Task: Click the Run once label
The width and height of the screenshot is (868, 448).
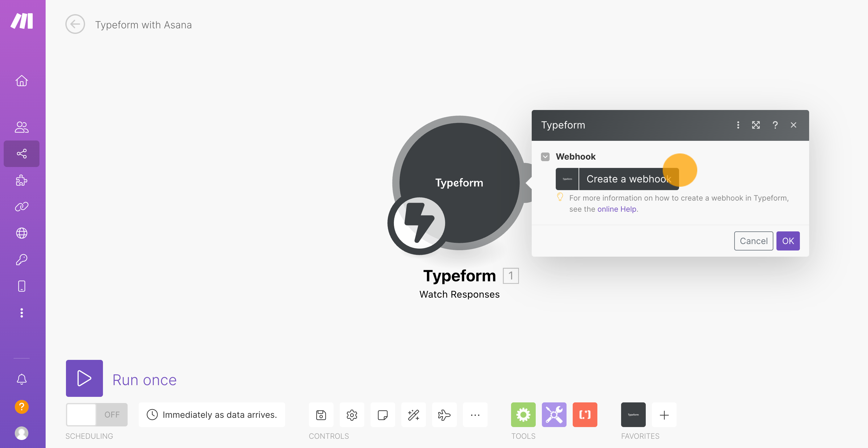Action: click(x=145, y=380)
